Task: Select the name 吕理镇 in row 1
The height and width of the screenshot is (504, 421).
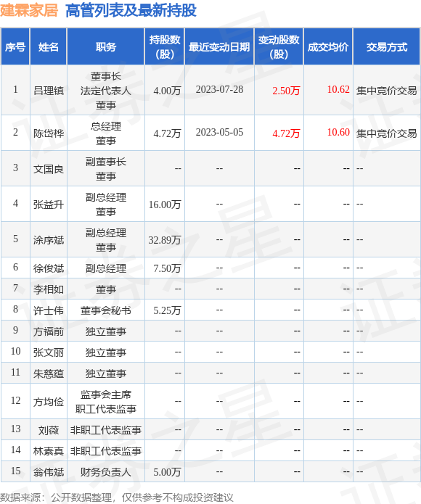Action: coord(49,91)
